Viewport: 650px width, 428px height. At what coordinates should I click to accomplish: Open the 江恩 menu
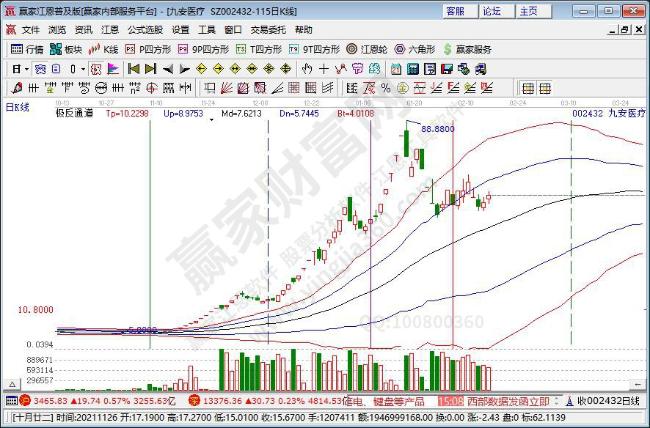[110, 30]
